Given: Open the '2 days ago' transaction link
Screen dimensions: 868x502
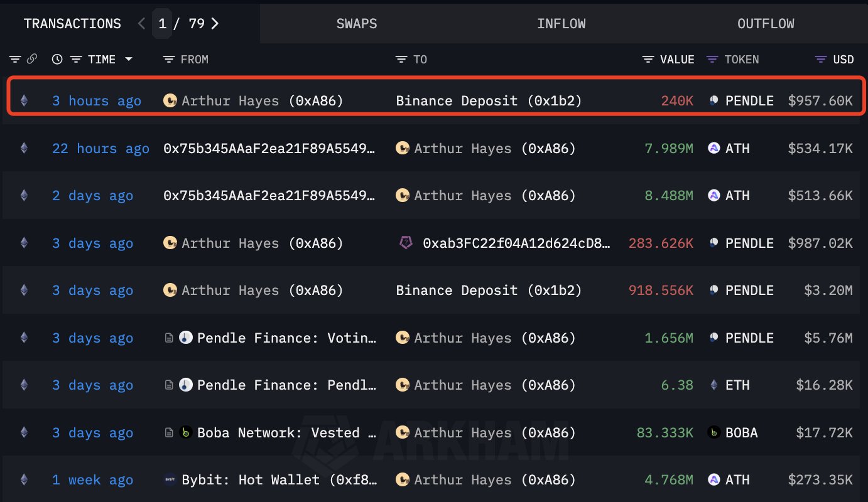Looking at the screenshot, I should point(92,196).
